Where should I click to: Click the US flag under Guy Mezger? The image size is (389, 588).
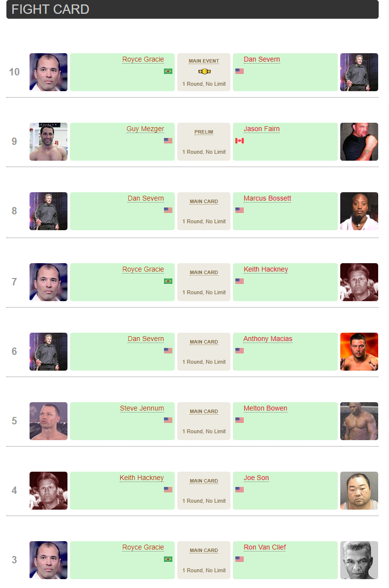pos(168,140)
